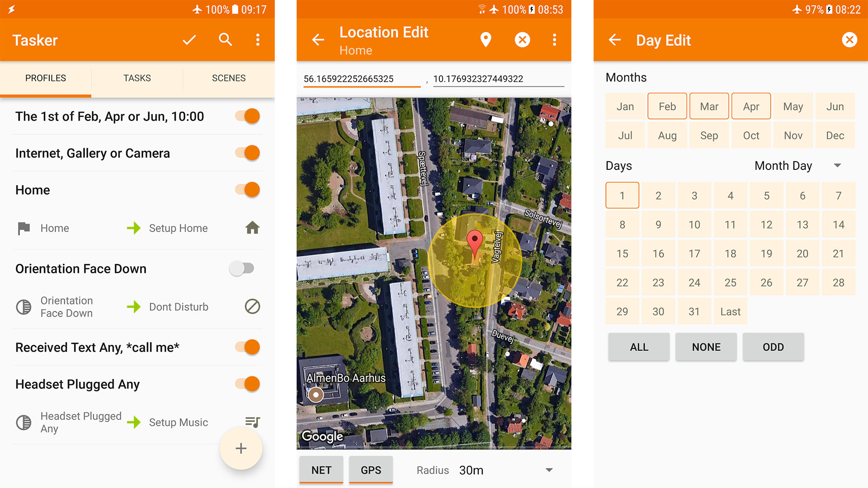Switch to the SCENES tab
The image size is (868, 488).
click(229, 78)
